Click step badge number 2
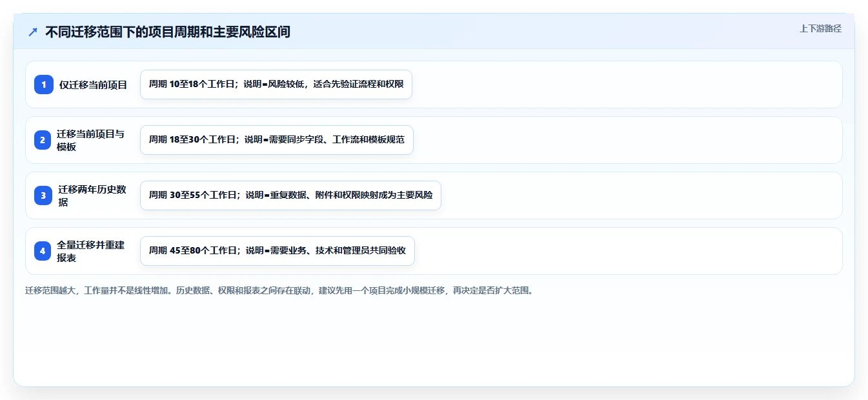 click(x=43, y=140)
